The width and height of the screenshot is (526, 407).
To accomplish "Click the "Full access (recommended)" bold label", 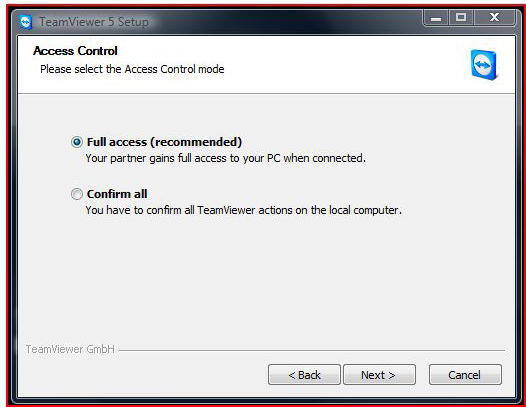I will 164,142.
